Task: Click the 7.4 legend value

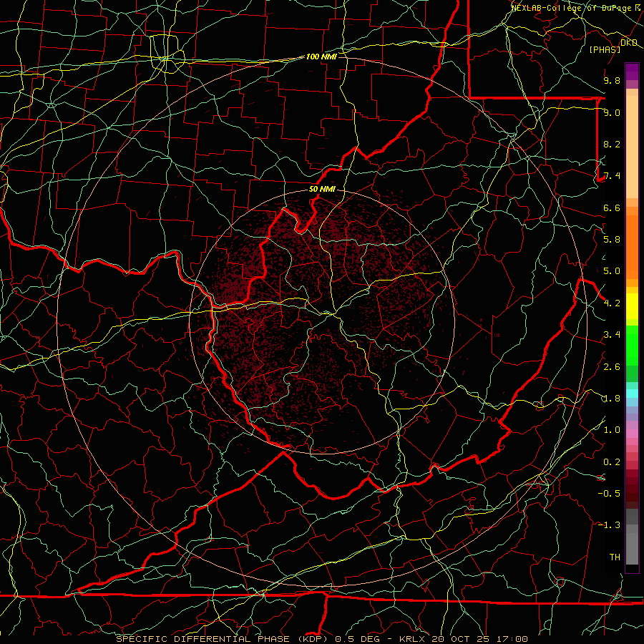Action: (x=612, y=176)
